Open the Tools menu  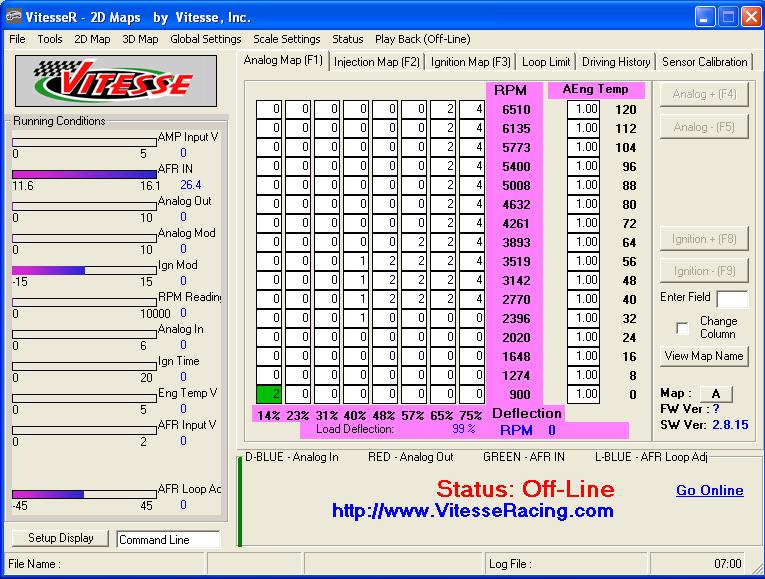pyautogui.click(x=50, y=39)
